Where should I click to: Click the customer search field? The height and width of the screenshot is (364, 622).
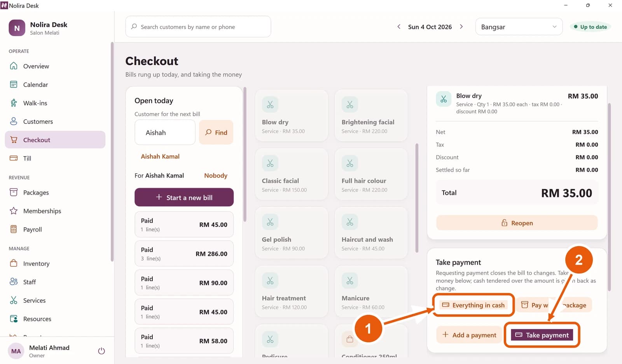[198, 27]
